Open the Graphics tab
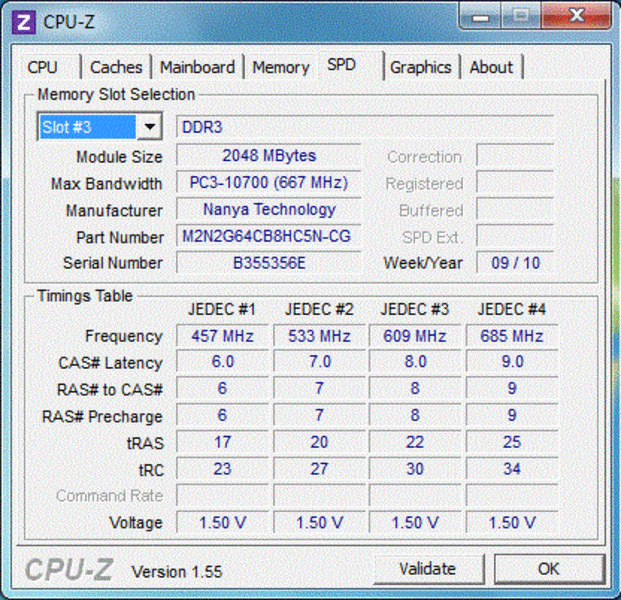The height and width of the screenshot is (600, 621). [x=420, y=67]
